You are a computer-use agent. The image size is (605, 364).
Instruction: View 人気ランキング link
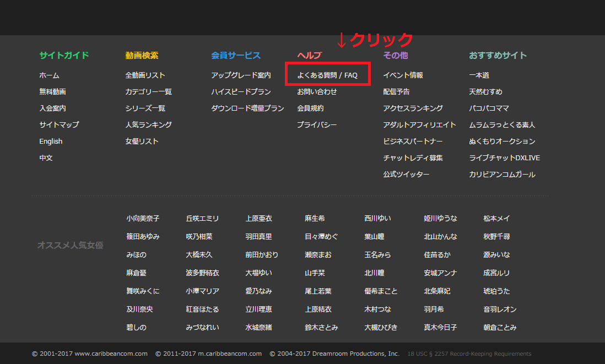click(x=149, y=125)
